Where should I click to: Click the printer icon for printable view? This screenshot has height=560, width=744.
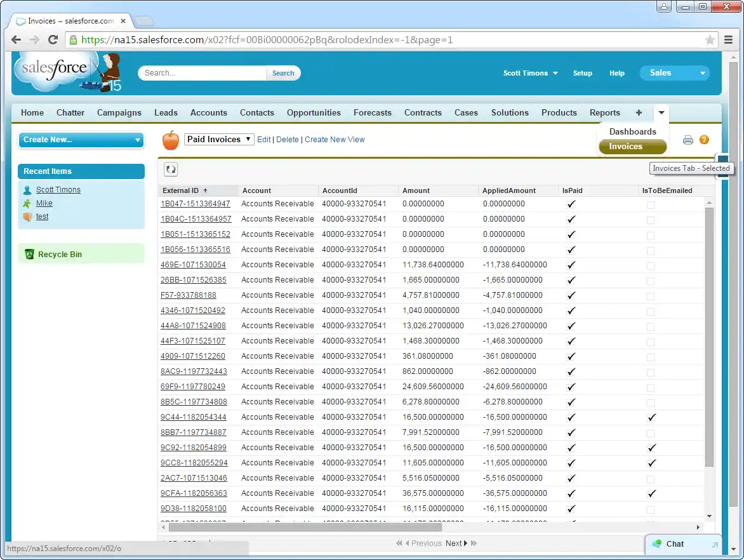pos(688,140)
